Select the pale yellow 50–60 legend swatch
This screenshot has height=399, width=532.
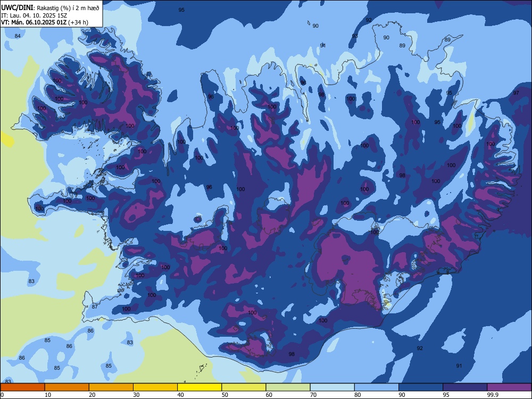(244, 387)
